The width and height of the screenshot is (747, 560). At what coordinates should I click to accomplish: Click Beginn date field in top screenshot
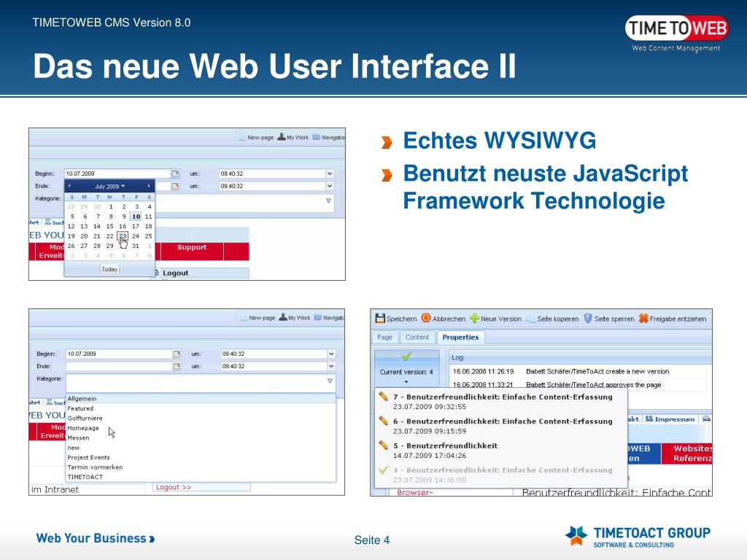click(x=117, y=174)
